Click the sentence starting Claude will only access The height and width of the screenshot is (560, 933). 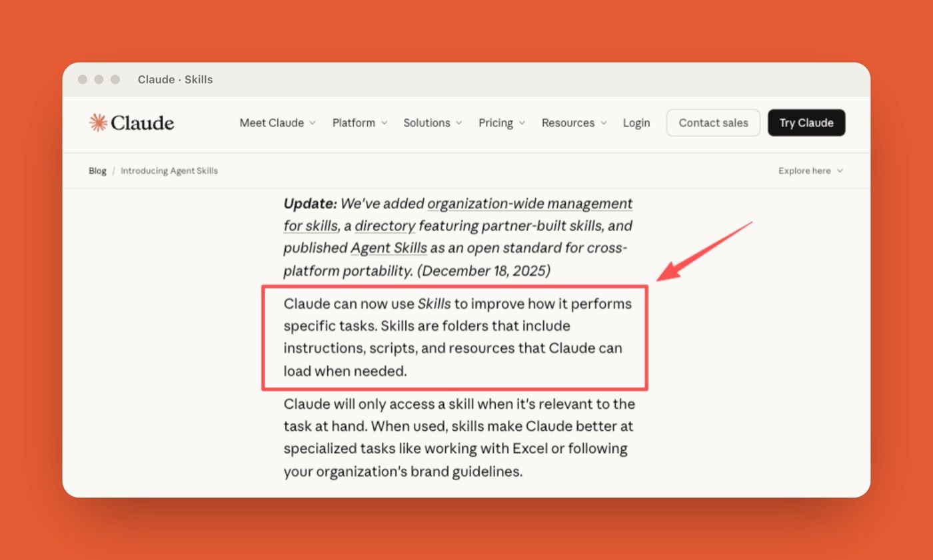(x=459, y=416)
